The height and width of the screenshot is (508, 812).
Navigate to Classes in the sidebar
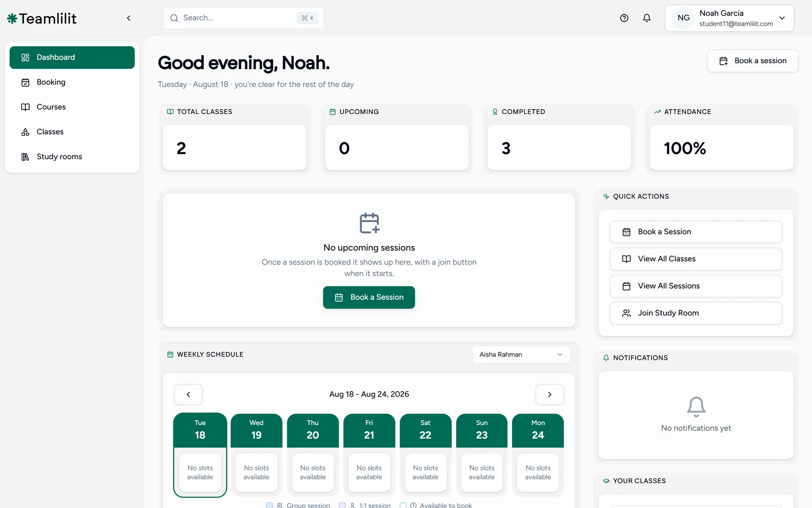[72, 132]
